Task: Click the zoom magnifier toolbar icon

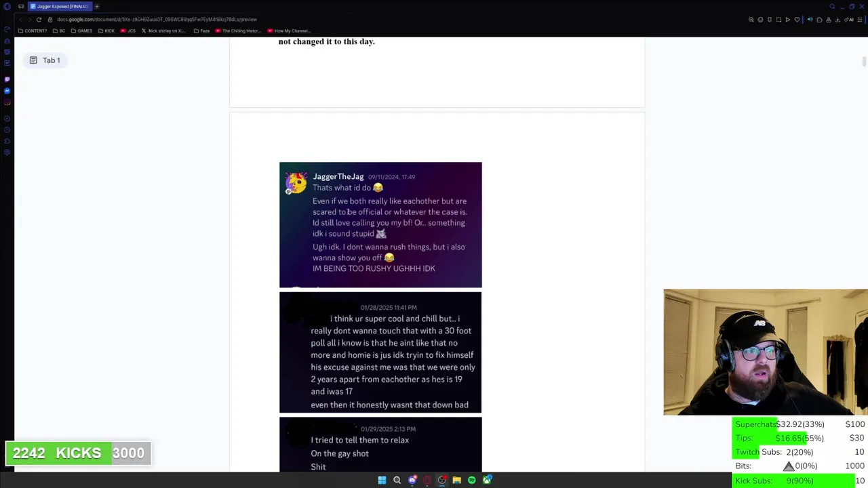Action: click(x=751, y=20)
